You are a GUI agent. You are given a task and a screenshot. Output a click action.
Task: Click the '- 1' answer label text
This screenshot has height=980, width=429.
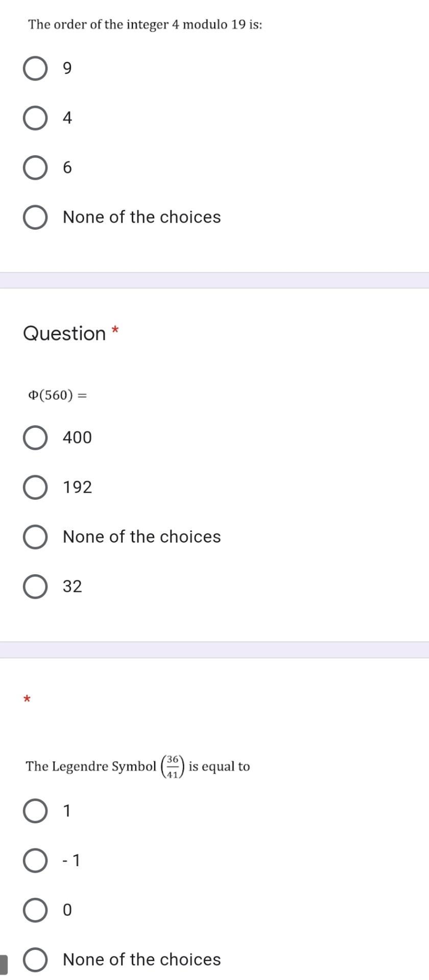[70, 860]
